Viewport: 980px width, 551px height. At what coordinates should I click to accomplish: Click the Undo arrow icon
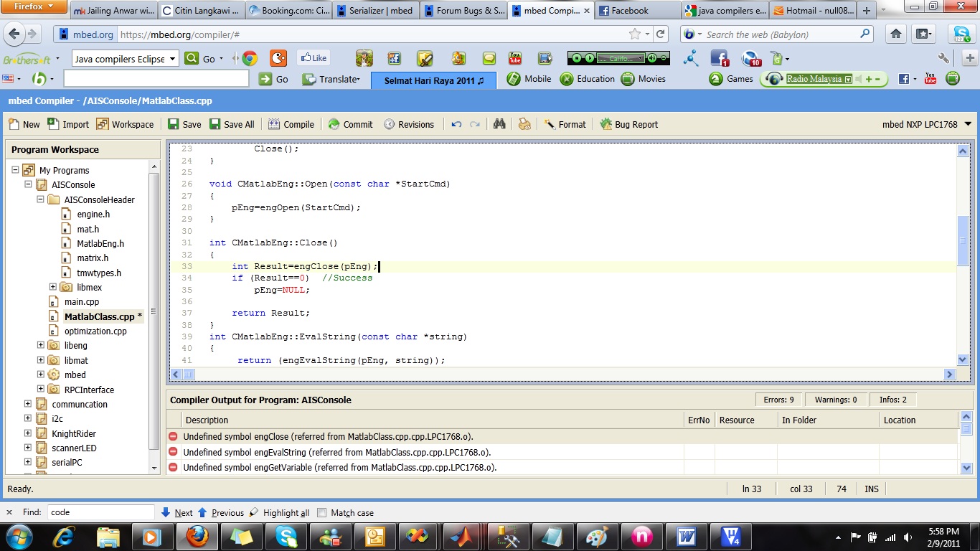456,124
